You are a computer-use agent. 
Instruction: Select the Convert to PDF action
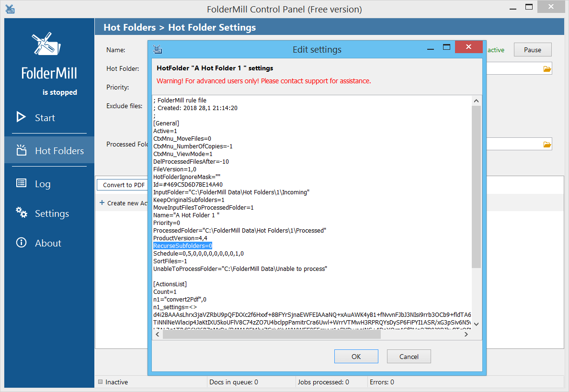[124, 185]
